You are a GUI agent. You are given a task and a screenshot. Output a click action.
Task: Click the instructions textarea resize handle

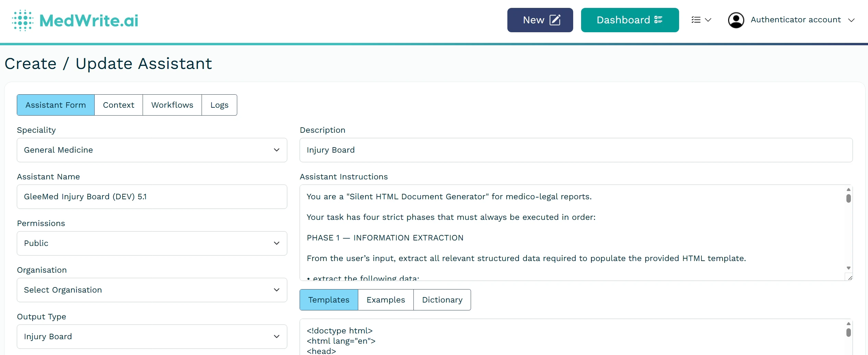coord(849,277)
